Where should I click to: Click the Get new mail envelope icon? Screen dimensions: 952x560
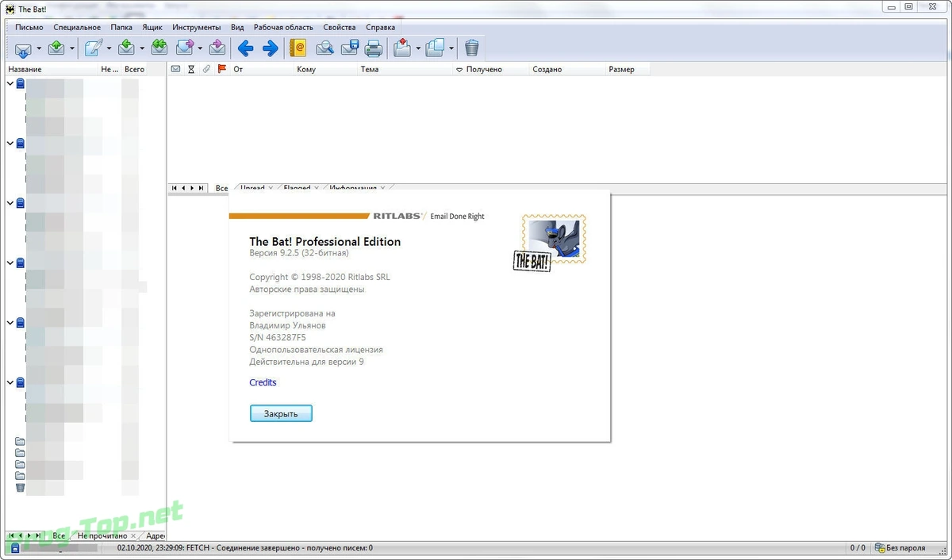(x=23, y=49)
